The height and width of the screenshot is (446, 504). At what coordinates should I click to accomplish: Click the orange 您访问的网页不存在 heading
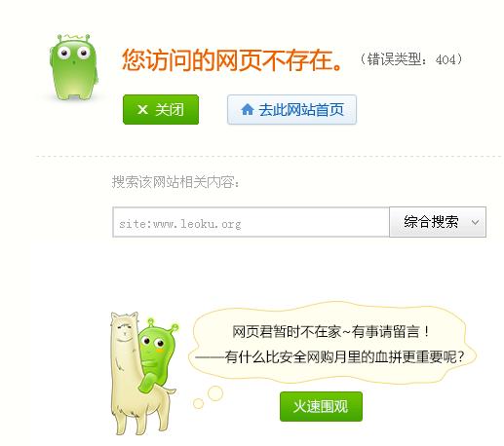point(232,60)
